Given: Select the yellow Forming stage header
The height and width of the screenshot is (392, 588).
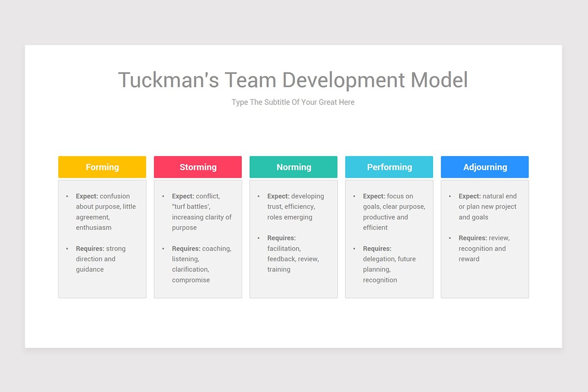Looking at the screenshot, I should 102,167.
